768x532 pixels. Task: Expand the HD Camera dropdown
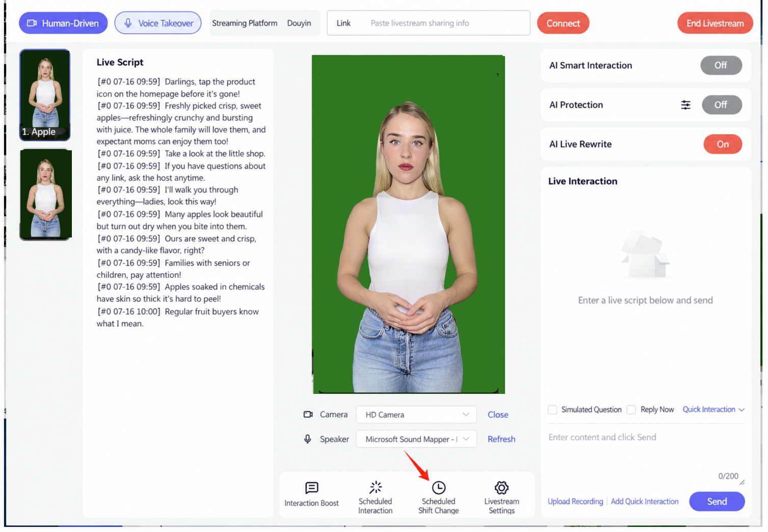(416, 415)
